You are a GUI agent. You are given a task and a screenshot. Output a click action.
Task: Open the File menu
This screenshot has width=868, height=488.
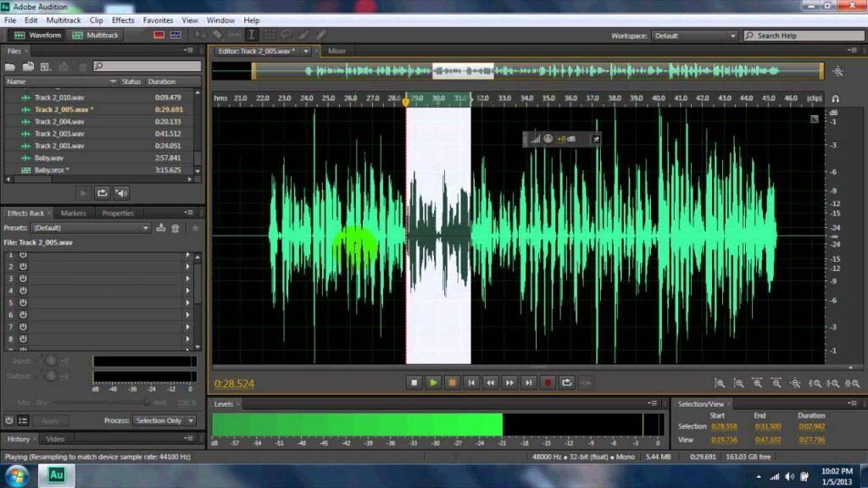(x=10, y=20)
